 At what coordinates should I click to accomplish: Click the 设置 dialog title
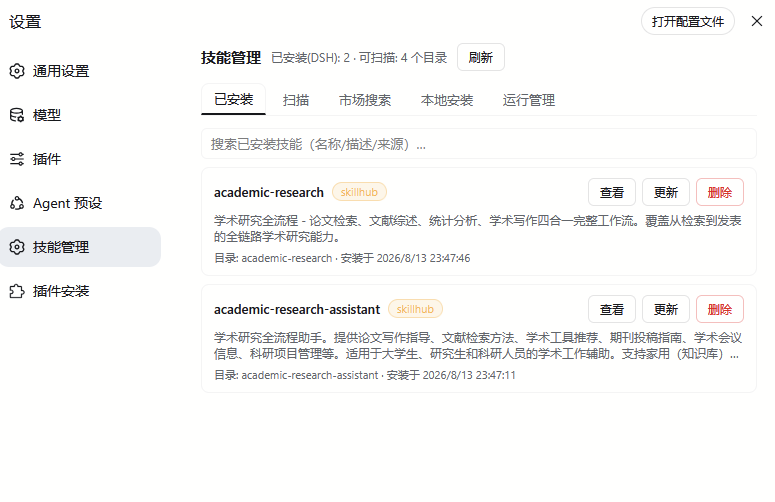click(25, 22)
